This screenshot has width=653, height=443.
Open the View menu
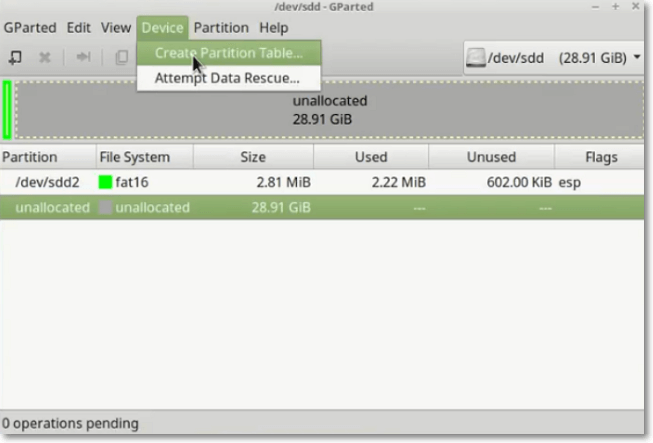[116, 28]
